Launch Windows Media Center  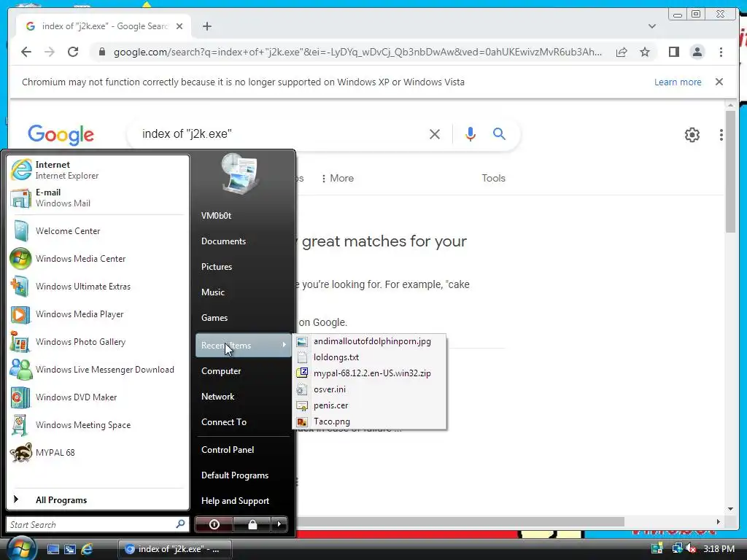[x=98, y=259]
